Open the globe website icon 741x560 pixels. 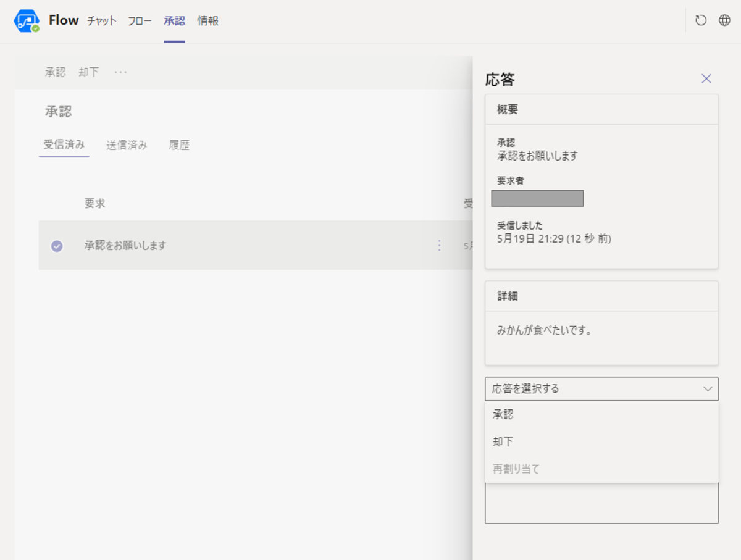(724, 20)
